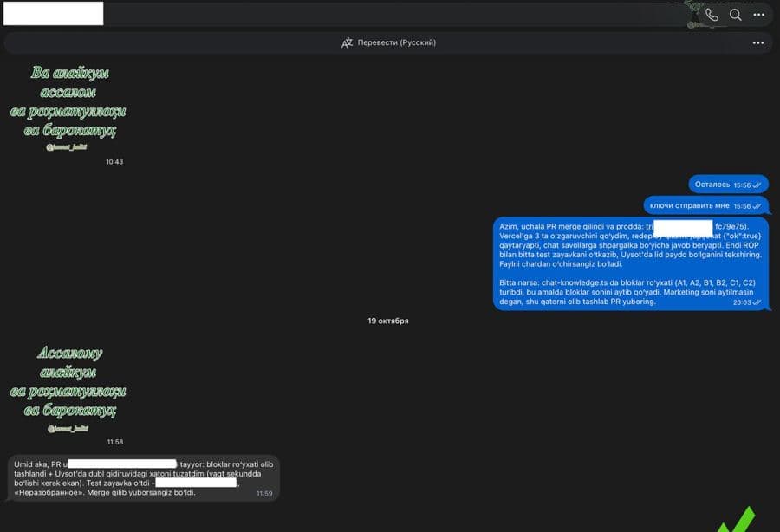Screen dimensions: 780x532
Task: Click the 11:58 timestamp under the second sticker
Action: (x=115, y=442)
